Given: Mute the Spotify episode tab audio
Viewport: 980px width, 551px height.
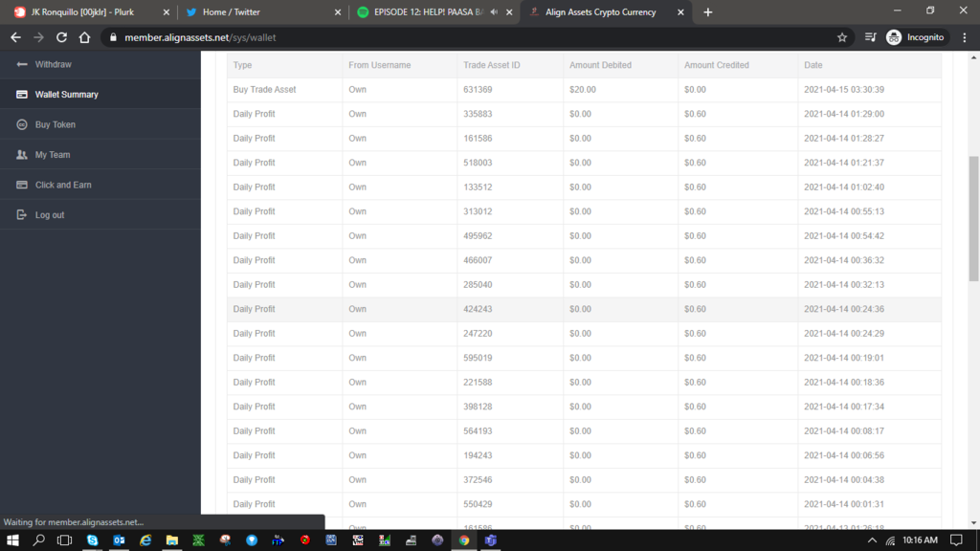Looking at the screenshot, I should click(x=494, y=12).
